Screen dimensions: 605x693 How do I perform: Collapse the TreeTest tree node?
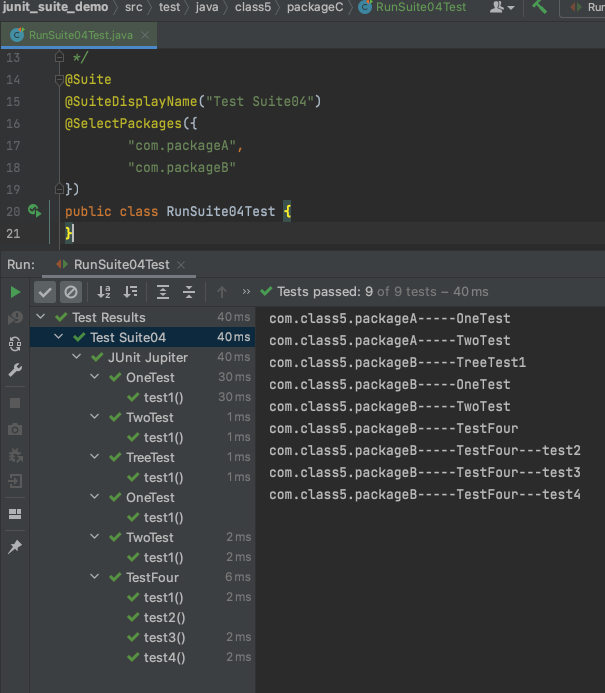point(95,457)
